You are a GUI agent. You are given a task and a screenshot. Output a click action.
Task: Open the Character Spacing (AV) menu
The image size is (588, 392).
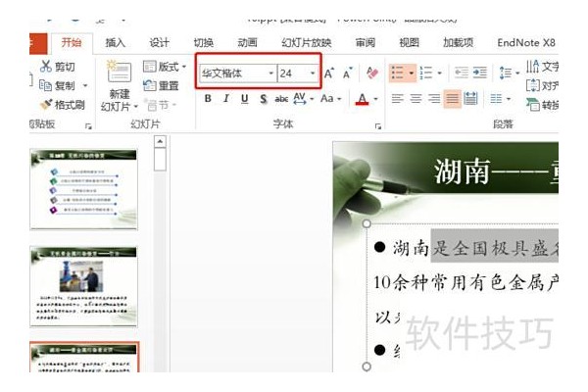(x=303, y=99)
